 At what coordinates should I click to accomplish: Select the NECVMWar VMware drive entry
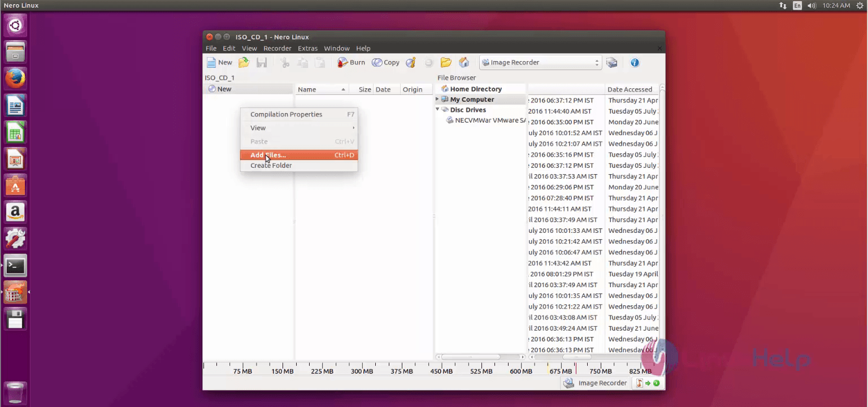(486, 120)
